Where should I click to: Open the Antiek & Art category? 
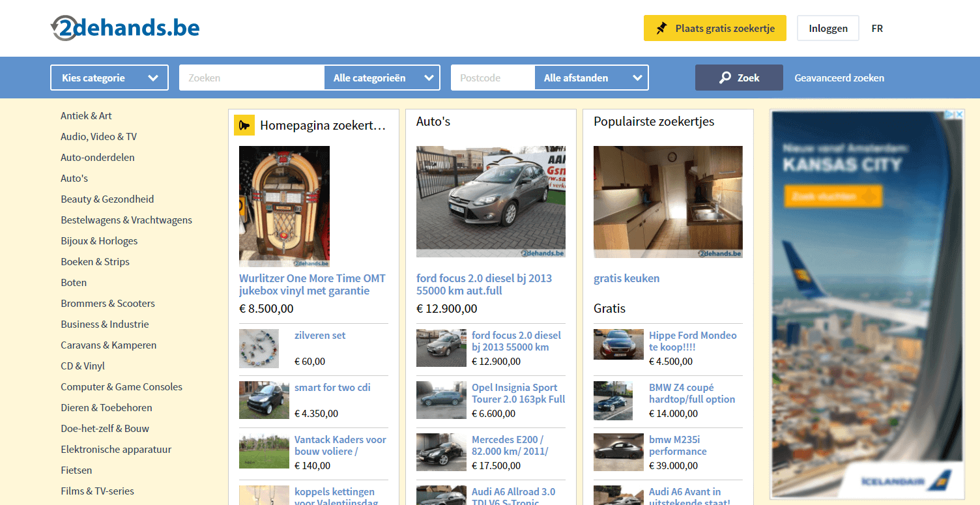[86, 115]
